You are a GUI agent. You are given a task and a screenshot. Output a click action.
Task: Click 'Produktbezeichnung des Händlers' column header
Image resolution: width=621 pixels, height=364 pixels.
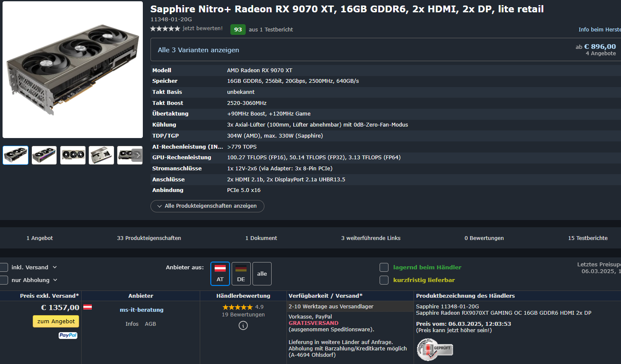coord(465,296)
